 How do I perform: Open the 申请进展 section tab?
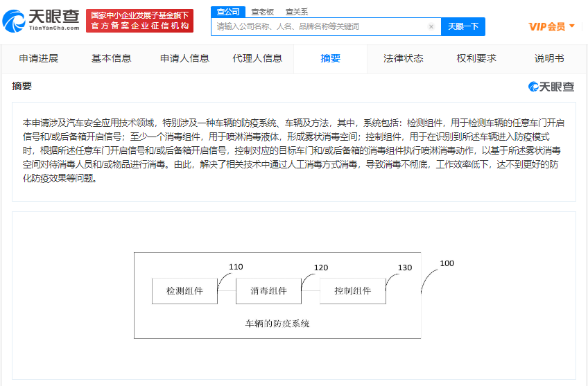39,58
